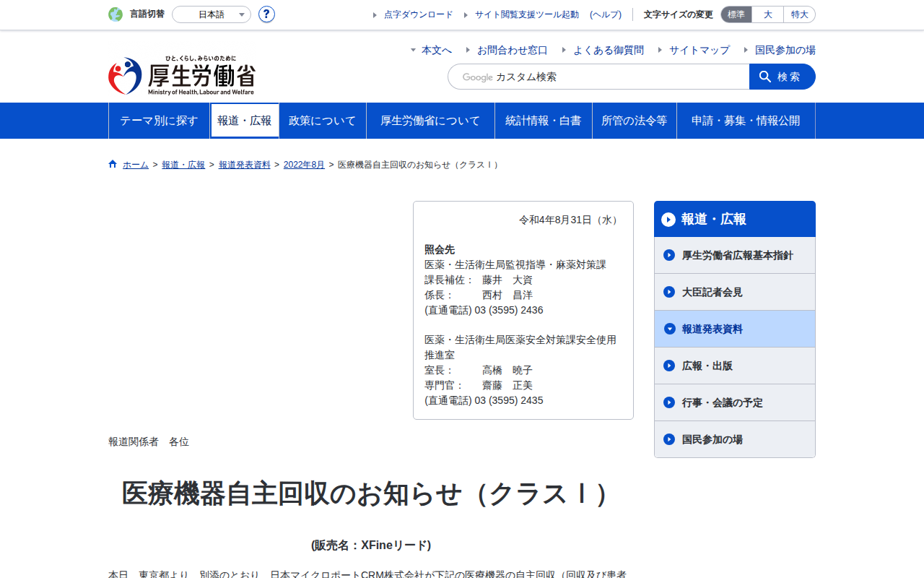The height and width of the screenshot is (578, 924).
Task: Select 標準 text size
Action: [736, 14]
